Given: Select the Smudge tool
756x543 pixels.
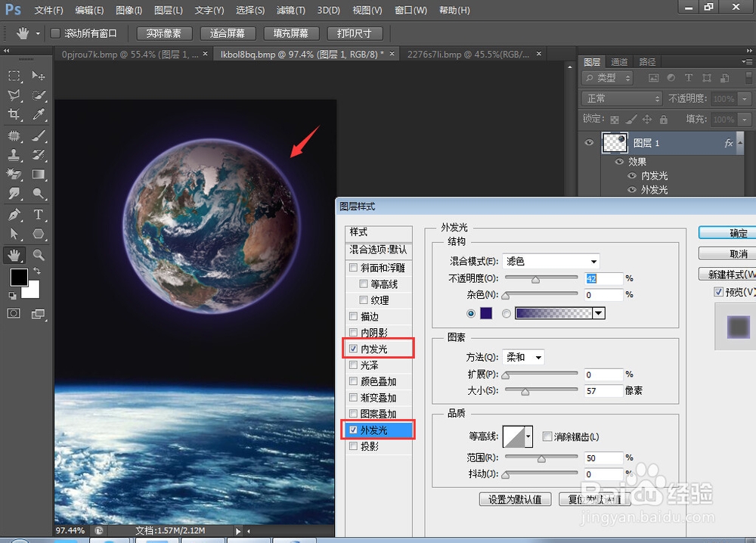Looking at the screenshot, I should tap(14, 194).
